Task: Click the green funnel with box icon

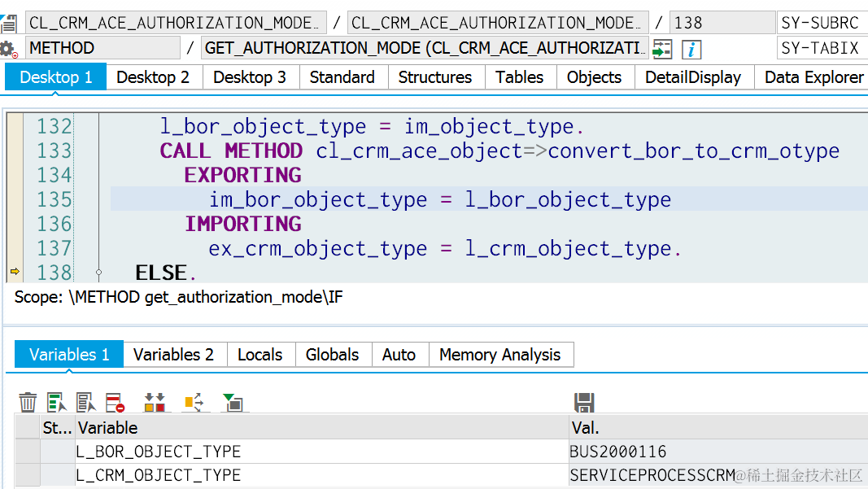Action: [x=233, y=402]
